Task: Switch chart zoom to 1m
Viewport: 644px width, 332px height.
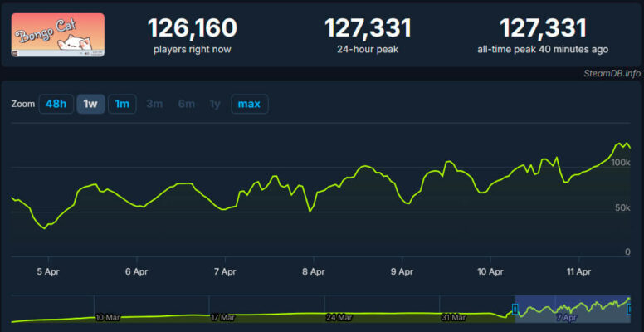Action: tap(122, 104)
